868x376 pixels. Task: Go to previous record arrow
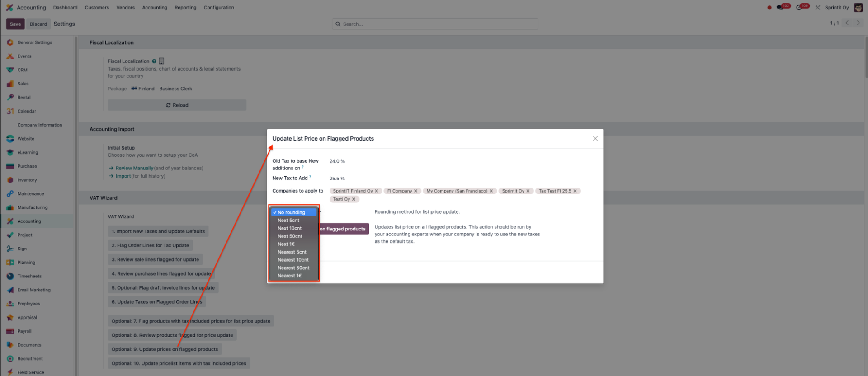pyautogui.click(x=847, y=23)
